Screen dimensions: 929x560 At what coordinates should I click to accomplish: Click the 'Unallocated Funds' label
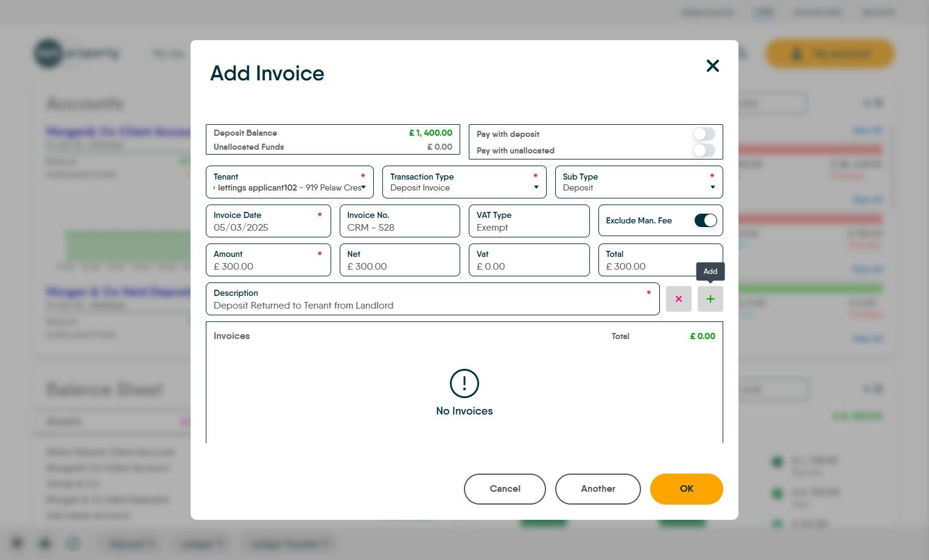click(249, 147)
